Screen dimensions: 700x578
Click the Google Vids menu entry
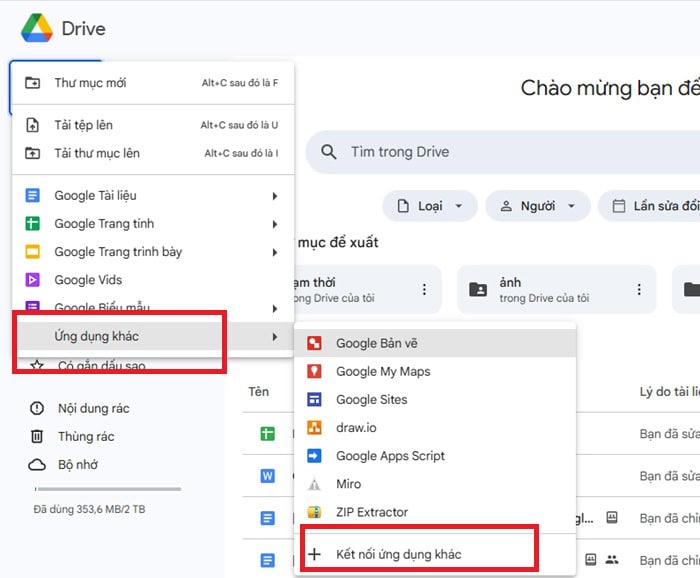tap(88, 280)
